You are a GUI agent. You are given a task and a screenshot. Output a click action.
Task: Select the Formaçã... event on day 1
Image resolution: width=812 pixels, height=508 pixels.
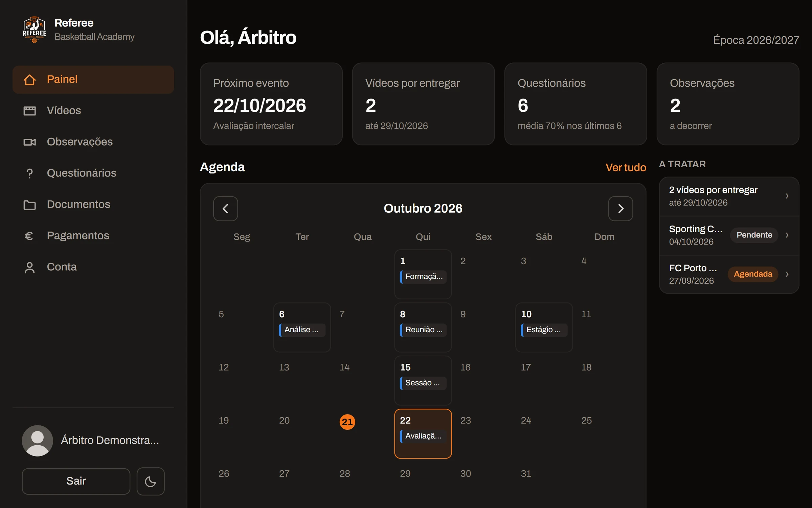pyautogui.click(x=423, y=277)
